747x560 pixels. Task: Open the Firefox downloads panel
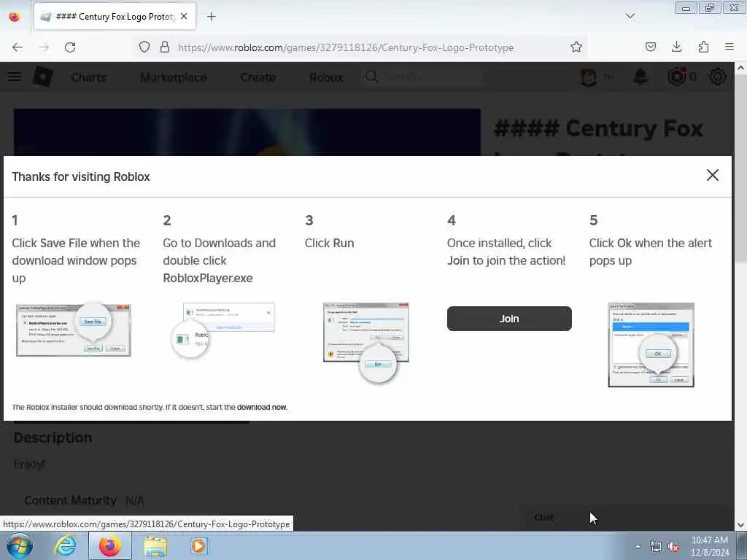(676, 47)
